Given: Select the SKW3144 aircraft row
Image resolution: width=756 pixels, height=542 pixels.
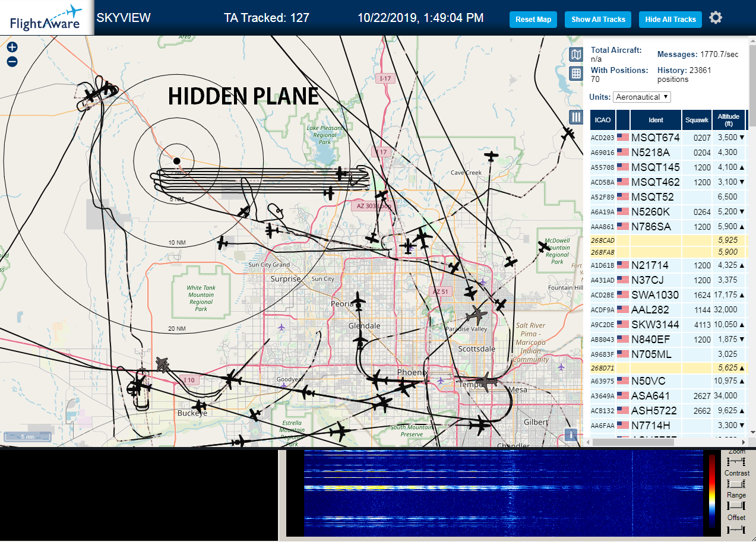Looking at the screenshot, I should pyautogui.click(x=668, y=324).
